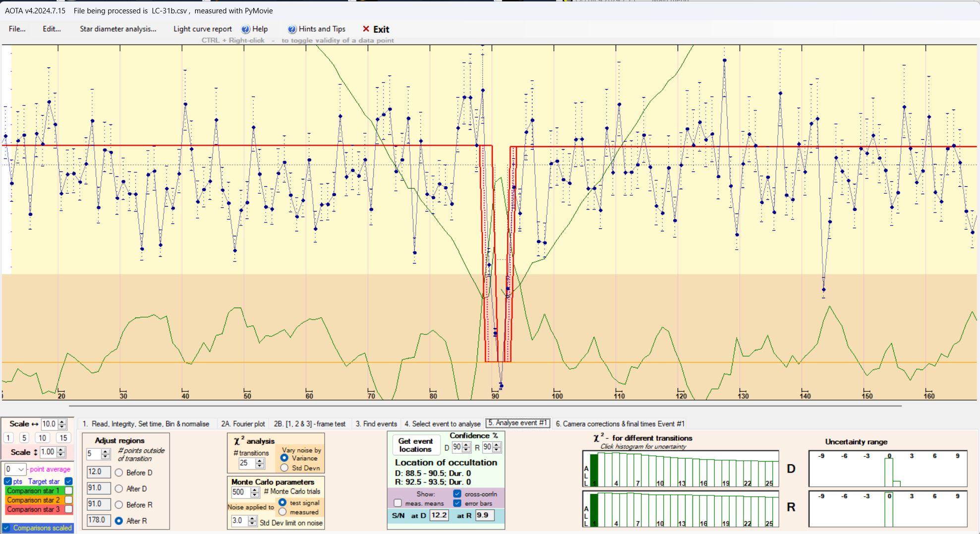This screenshot has height=534, width=980.
Task: Open the Edit... menu
Action: point(52,29)
